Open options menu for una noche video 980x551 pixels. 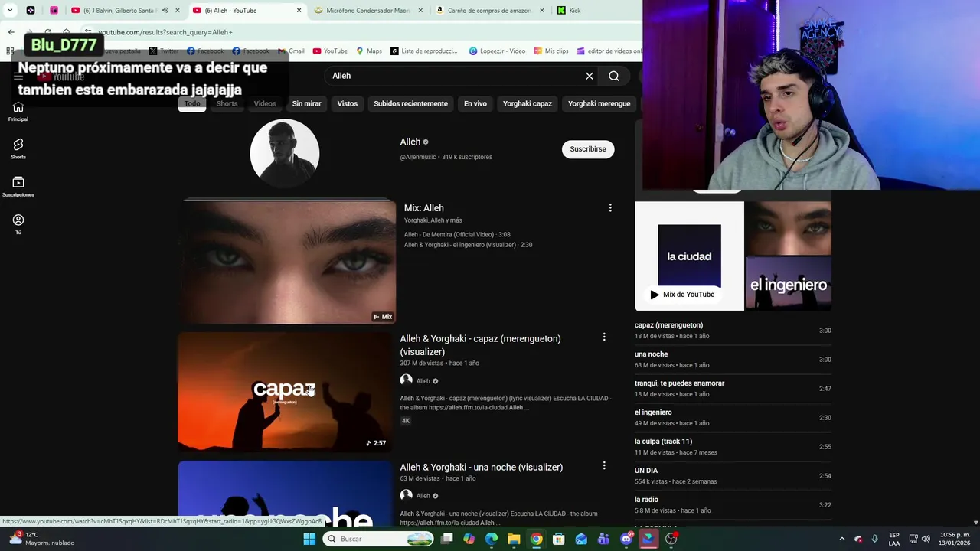pos(604,465)
